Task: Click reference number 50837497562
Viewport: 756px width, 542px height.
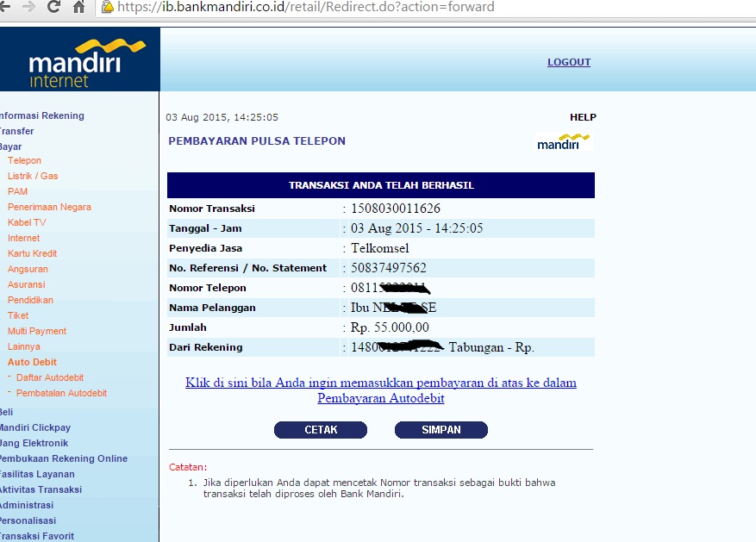Action: 389,267
